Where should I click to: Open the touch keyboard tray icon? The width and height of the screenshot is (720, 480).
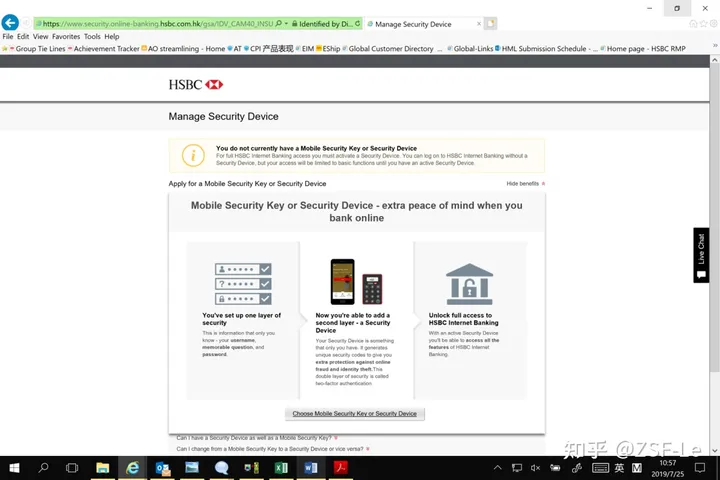(600, 468)
